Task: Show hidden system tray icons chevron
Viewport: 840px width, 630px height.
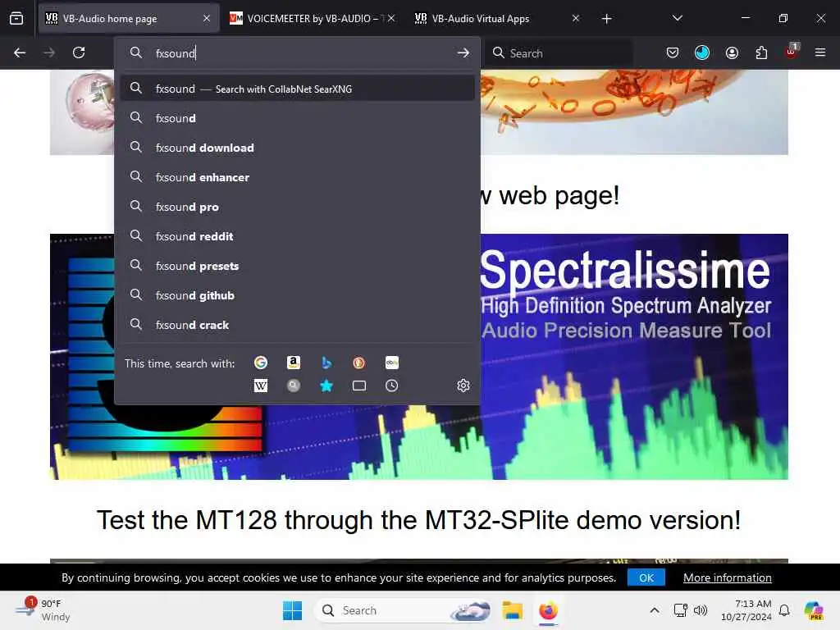Action: tap(654, 610)
